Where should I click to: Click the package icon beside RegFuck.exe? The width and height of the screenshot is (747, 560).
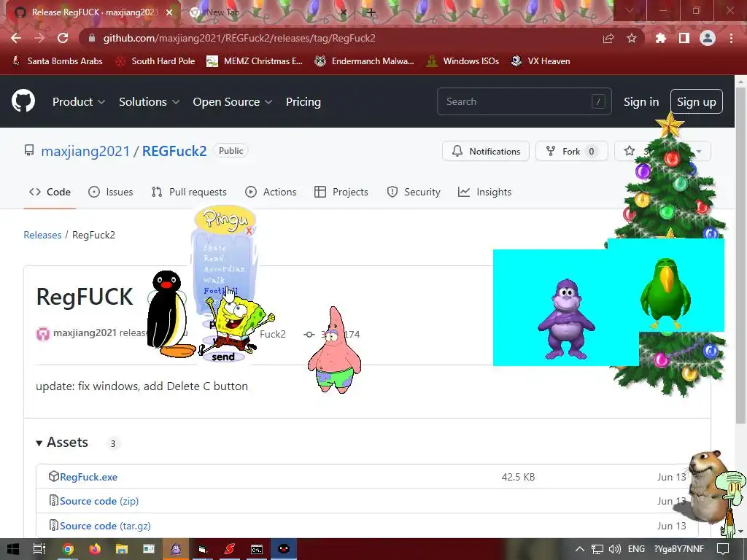click(53, 476)
